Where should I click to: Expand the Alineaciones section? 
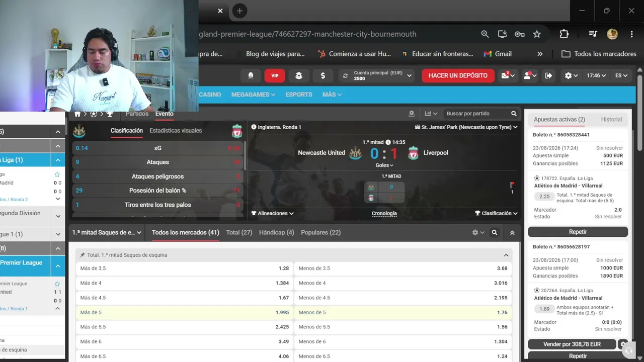(272, 213)
